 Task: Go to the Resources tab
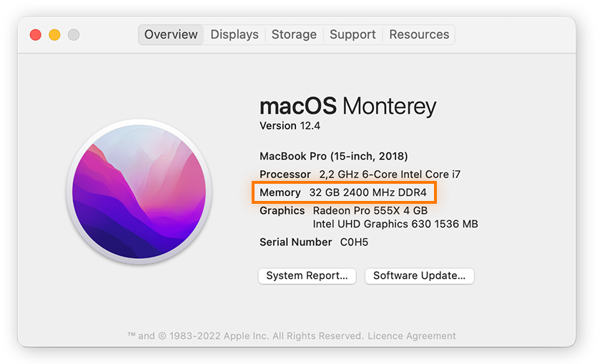419,34
